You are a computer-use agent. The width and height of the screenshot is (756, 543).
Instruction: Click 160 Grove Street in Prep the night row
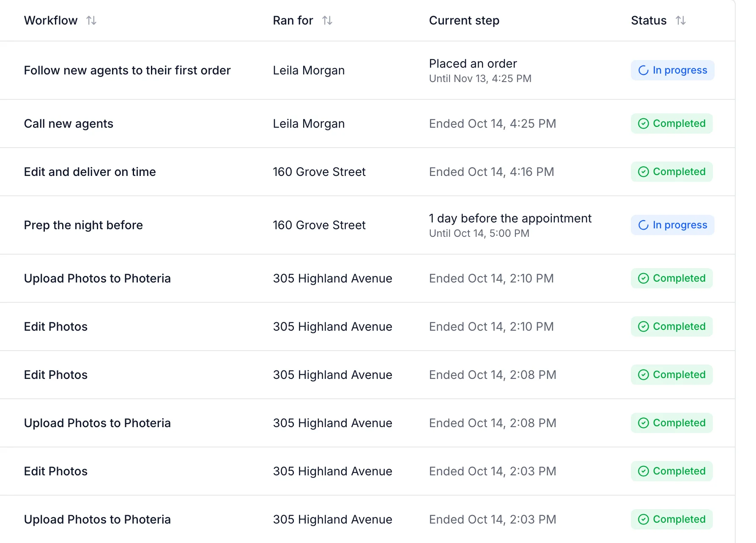point(319,225)
